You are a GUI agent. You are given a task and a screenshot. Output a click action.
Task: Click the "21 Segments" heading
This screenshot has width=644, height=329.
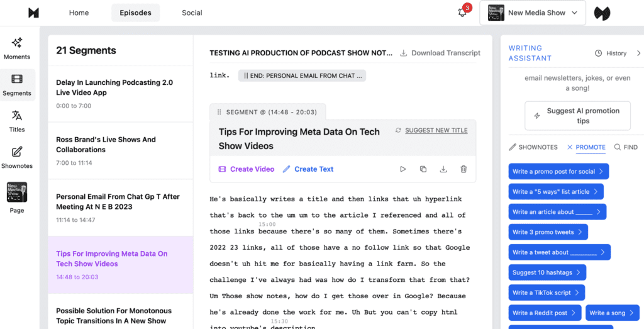pos(86,50)
